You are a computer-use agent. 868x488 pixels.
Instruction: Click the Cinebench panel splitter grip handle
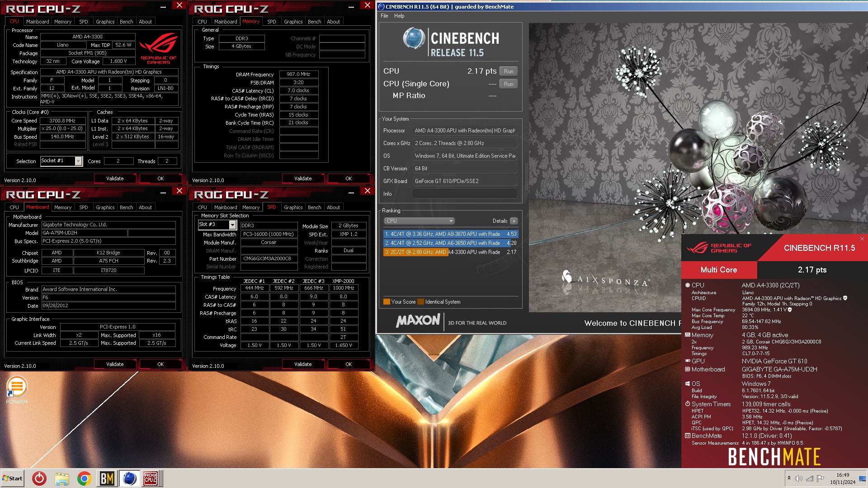(x=526, y=176)
